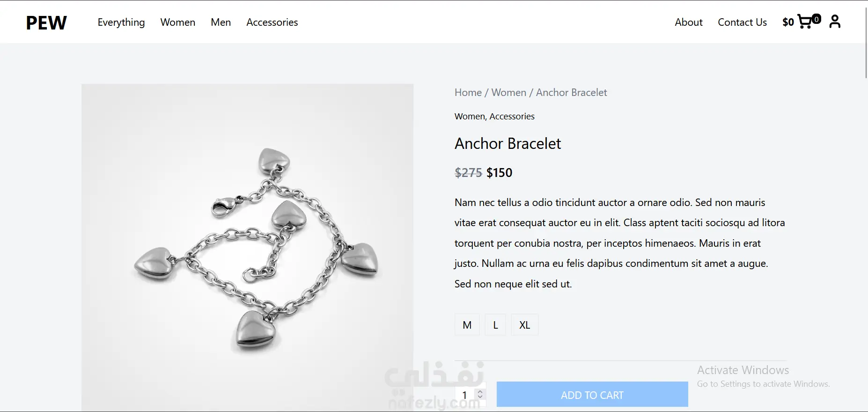Decrease quantity with the down arrow
This screenshot has width=868, height=412.
click(x=480, y=397)
